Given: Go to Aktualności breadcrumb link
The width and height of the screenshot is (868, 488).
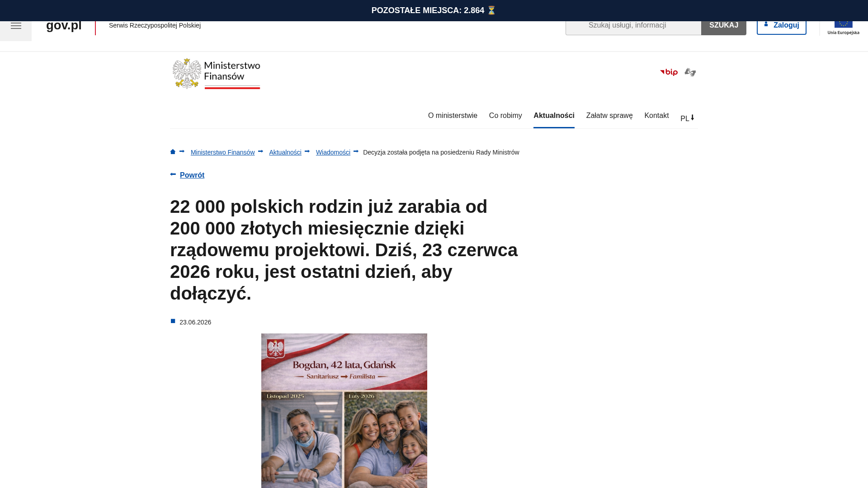Looking at the screenshot, I should 285,153.
